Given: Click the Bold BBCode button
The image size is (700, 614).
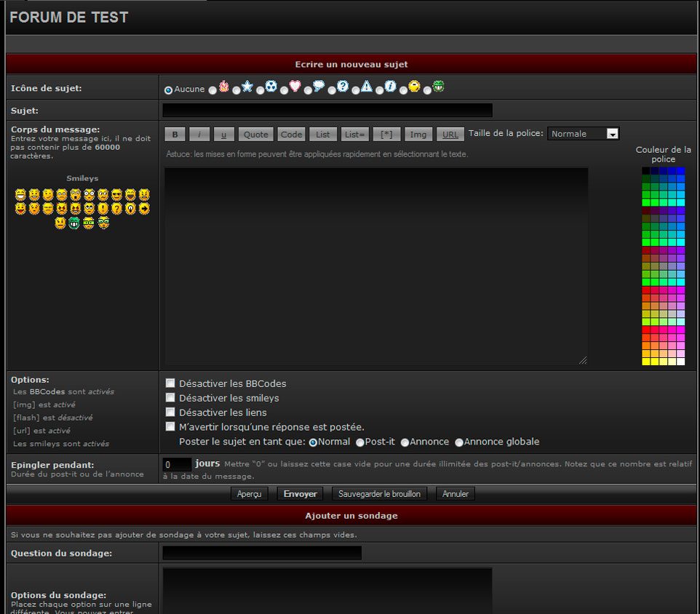Looking at the screenshot, I should click(175, 135).
